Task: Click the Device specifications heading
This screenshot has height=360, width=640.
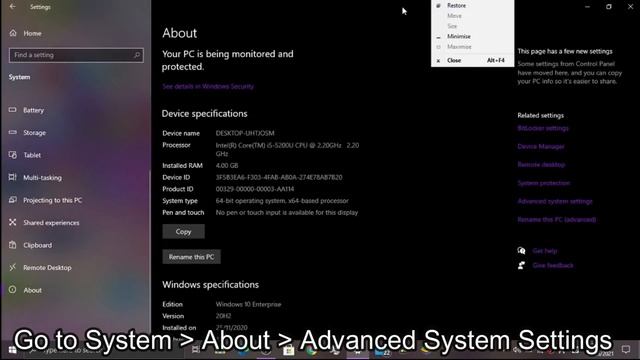Action: click(204, 113)
